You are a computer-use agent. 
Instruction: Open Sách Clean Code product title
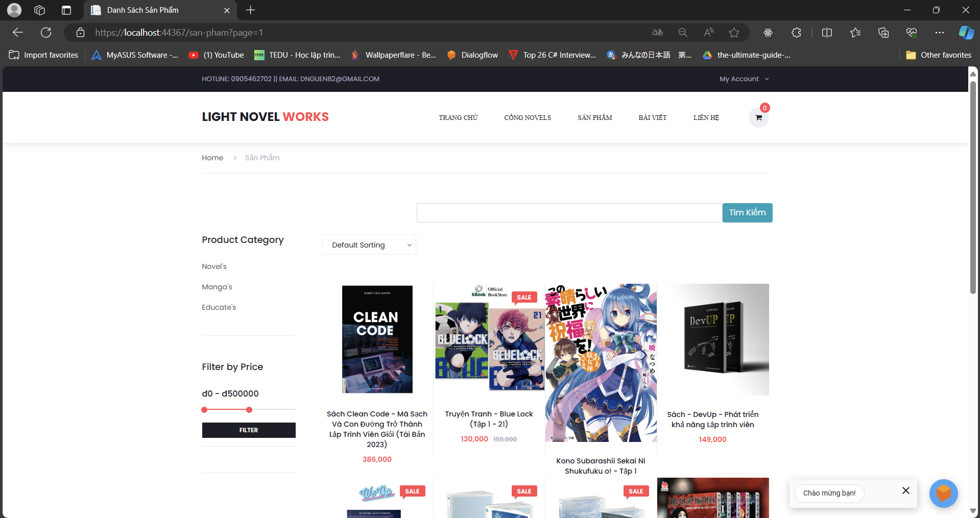tap(377, 429)
